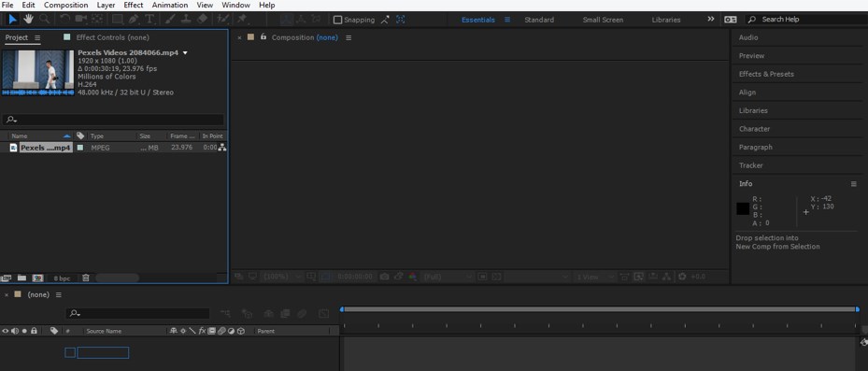This screenshot has width=868, height=371.
Task: Toggle the solo dot column switch in timeline
Action: pos(23,331)
